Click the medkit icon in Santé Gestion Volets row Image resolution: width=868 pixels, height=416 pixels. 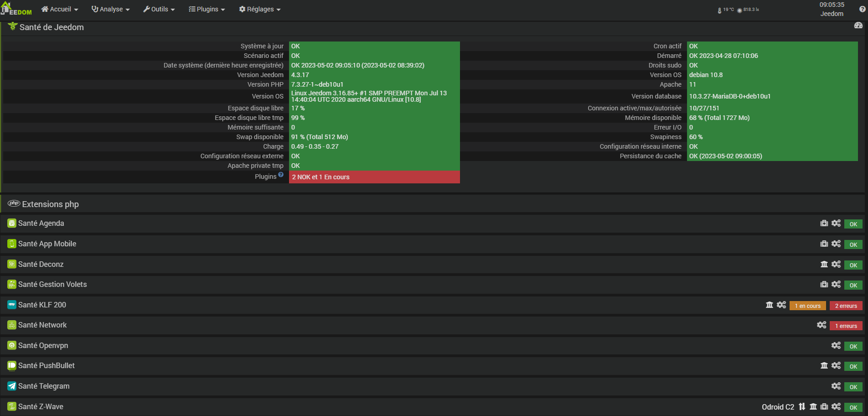click(824, 284)
